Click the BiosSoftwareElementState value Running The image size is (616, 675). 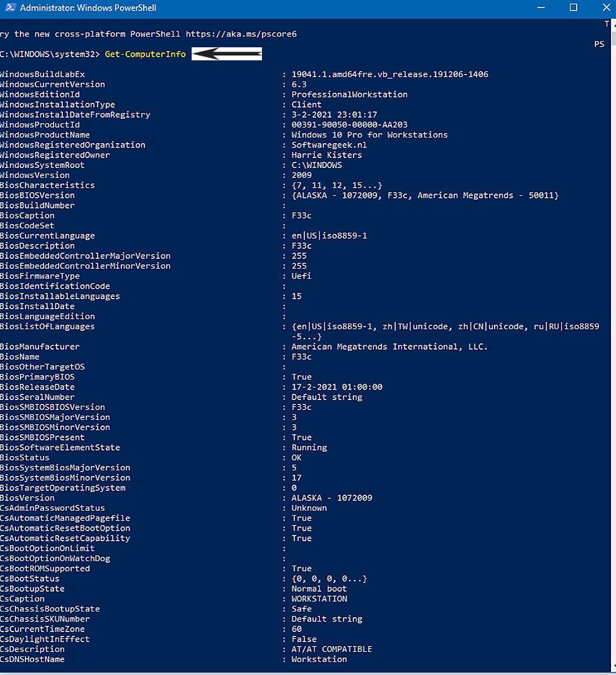click(309, 448)
